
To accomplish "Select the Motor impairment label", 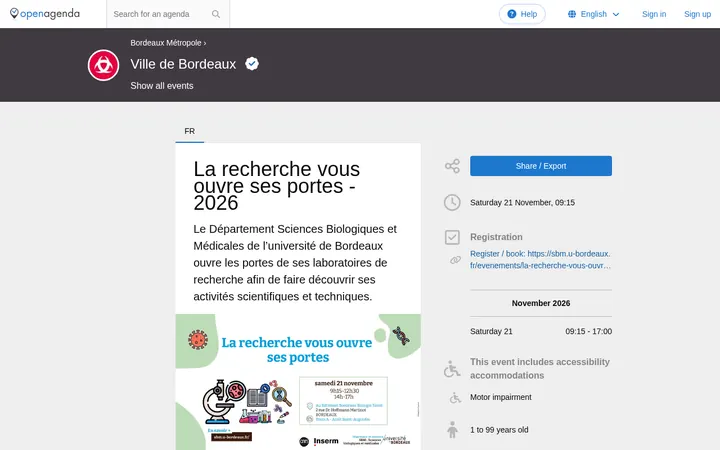I will tap(501, 397).
